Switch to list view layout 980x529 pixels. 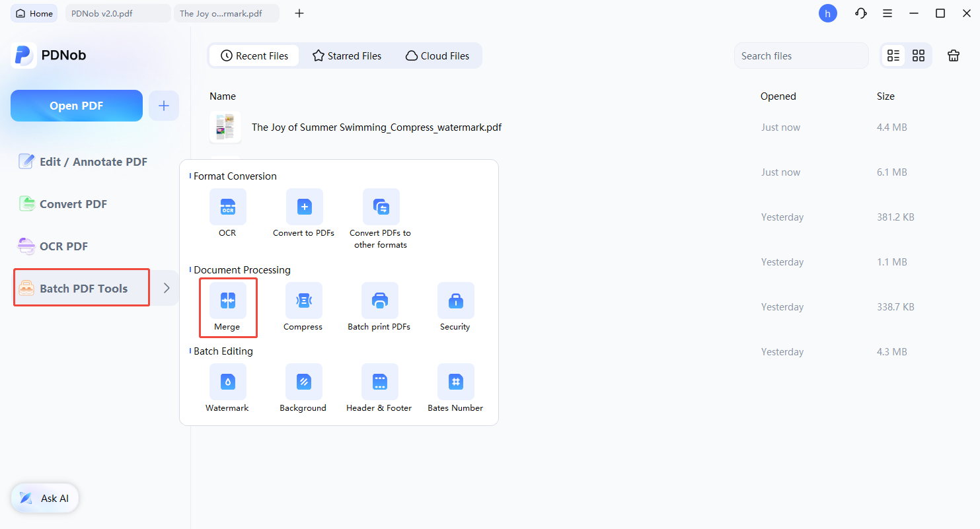tap(893, 56)
